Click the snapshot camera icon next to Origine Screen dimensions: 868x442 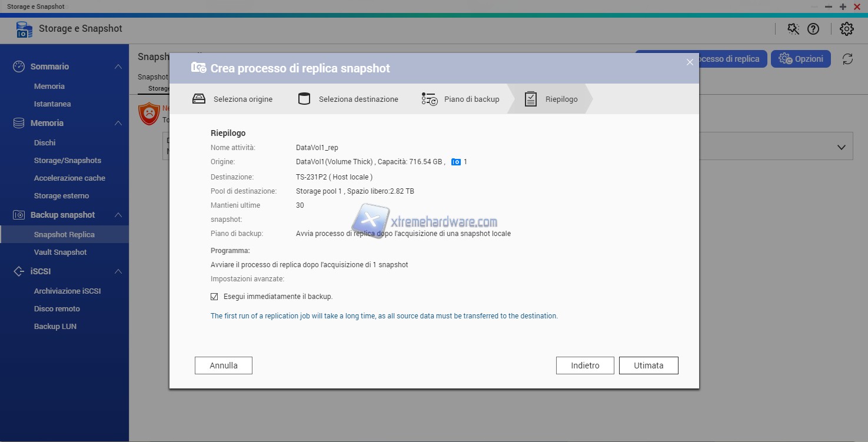click(456, 162)
